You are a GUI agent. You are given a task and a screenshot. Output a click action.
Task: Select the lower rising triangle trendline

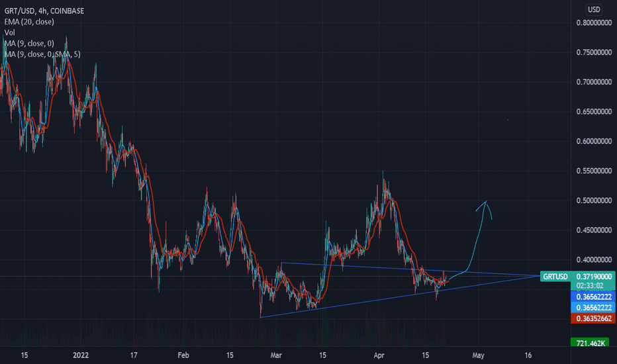point(399,296)
